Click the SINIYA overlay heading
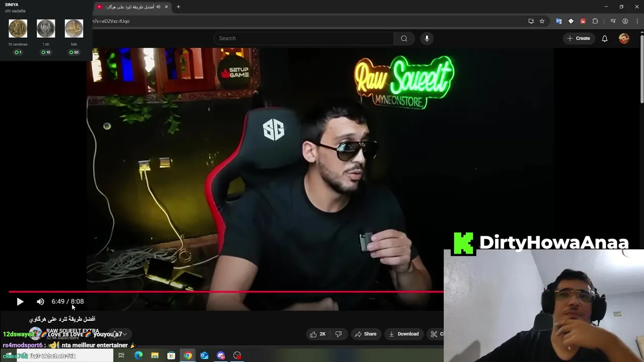Viewport: 644px width, 362px height. click(12, 5)
